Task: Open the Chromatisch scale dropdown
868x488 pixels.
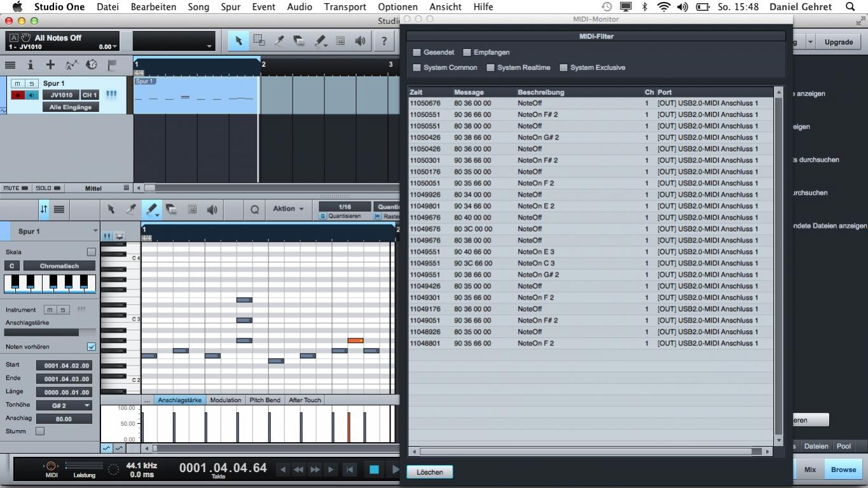Action: click(59, 266)
